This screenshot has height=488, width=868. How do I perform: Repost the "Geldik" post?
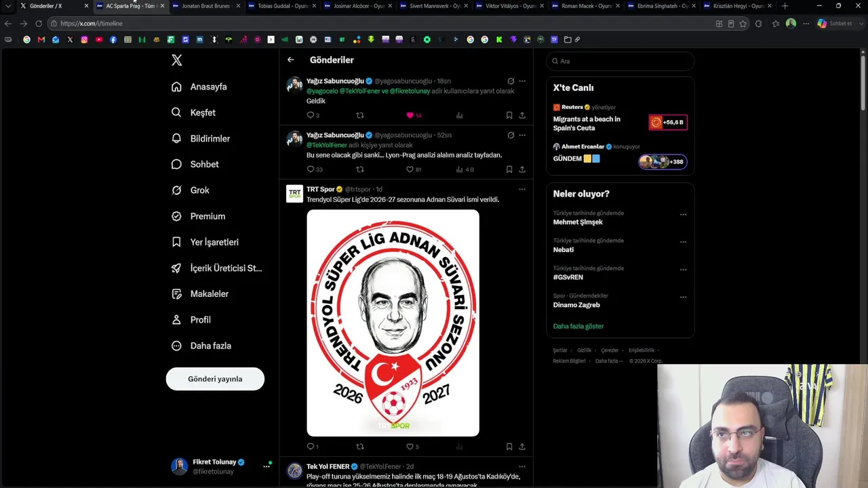tap(360, 115)
